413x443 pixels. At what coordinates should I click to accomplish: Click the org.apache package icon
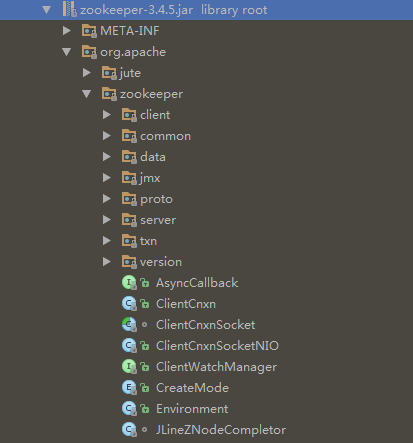point(89,52)
